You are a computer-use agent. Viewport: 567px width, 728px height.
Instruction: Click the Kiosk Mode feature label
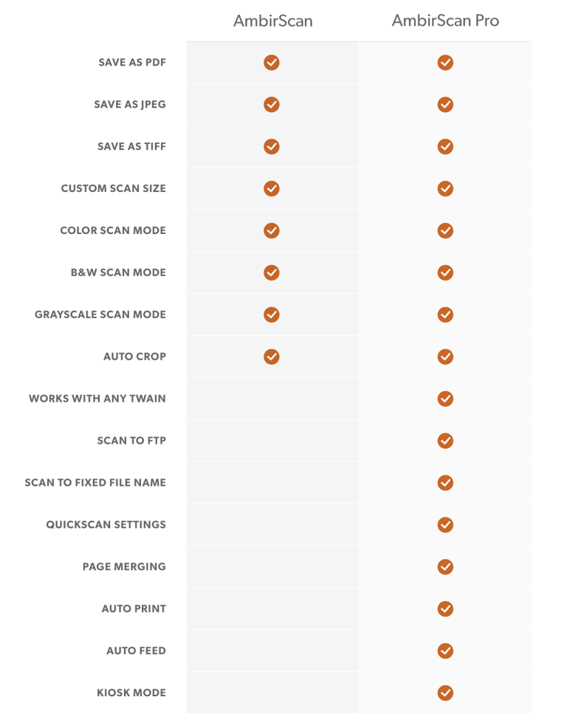coord(131,693)
